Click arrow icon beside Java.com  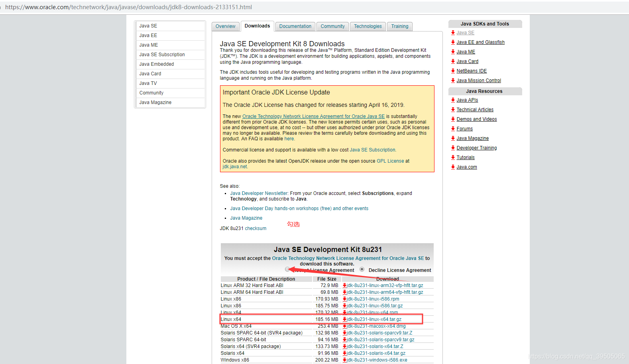pos(453,167)
